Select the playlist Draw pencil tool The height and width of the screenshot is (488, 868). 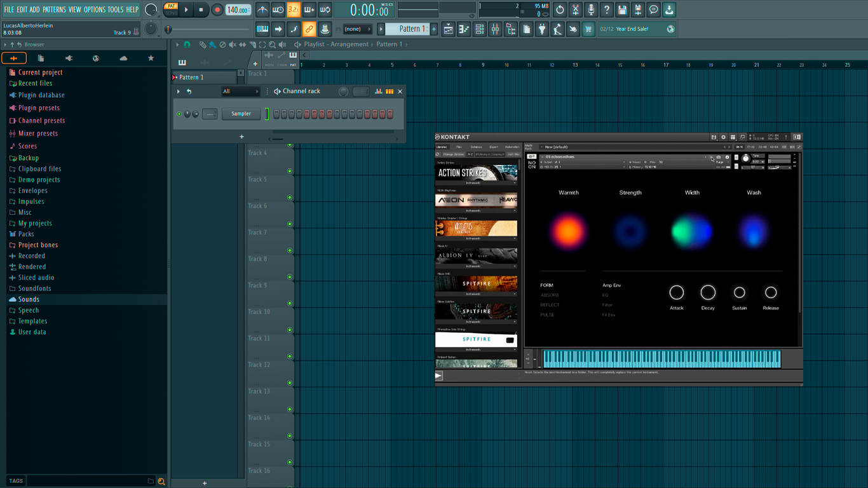click(203, 44)
